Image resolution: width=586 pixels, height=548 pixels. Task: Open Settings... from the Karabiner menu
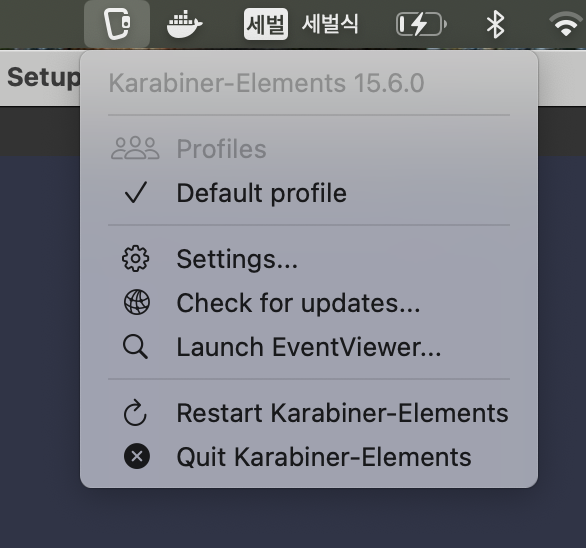click(x=309, y=259)
